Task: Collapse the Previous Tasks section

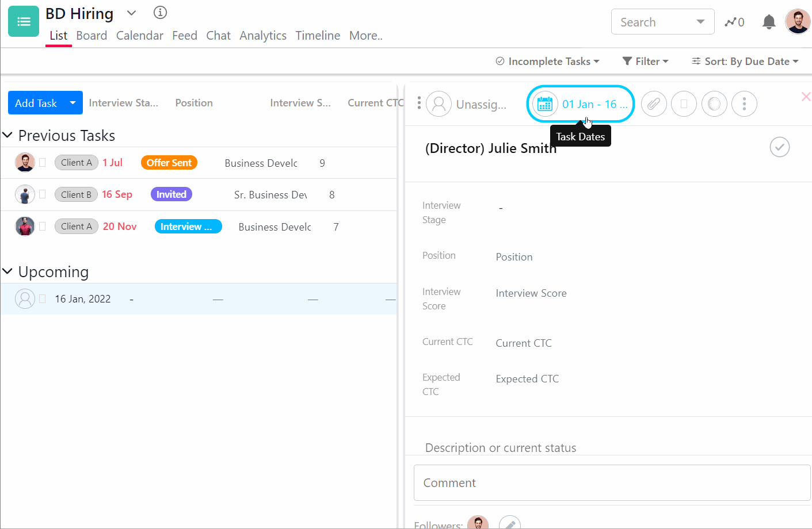Action: (x=8, y=135)
